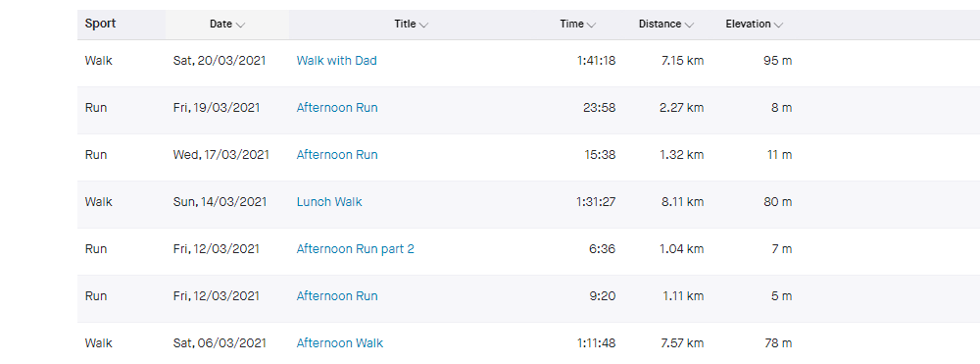980x364 pixels.
Task: Sort activities by Time column header
Action: pyautogui.click(x=577, y=25)
